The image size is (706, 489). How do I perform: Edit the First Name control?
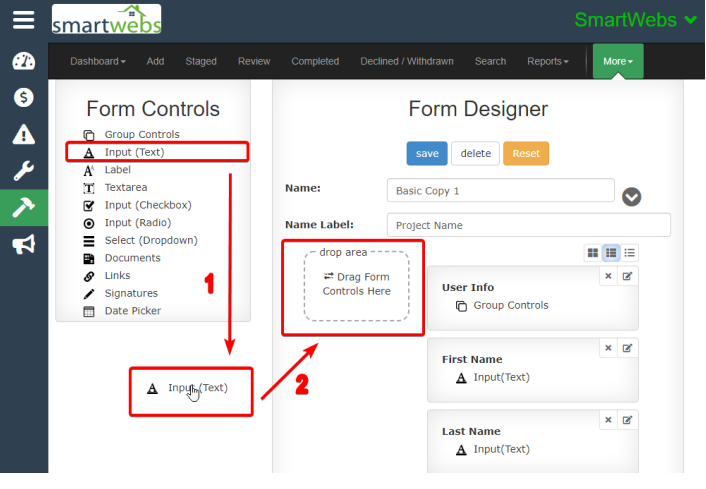(627, 348)
